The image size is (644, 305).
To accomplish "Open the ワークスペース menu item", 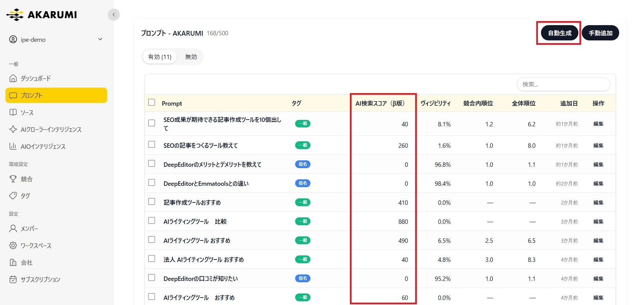I will coord(56,246).
